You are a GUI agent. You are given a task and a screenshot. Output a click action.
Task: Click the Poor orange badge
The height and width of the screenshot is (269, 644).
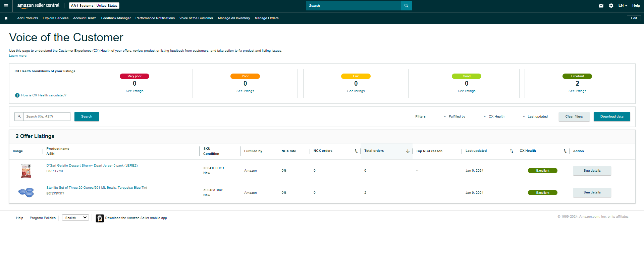click(x=245, y=76)
